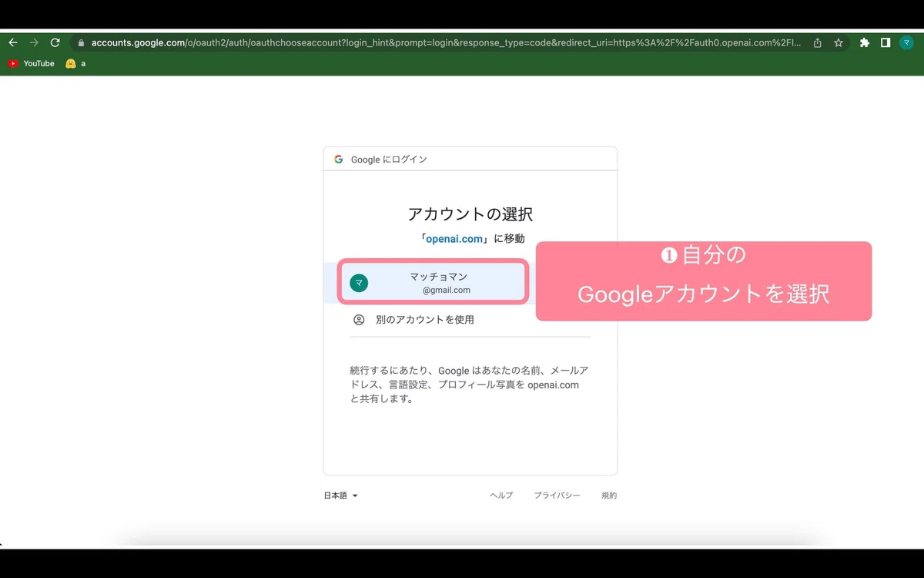Image resolution: width=924 pixels, height=578 pixels.
Task: Click the マ avatar circle on the account
Action: pos(359,283)
